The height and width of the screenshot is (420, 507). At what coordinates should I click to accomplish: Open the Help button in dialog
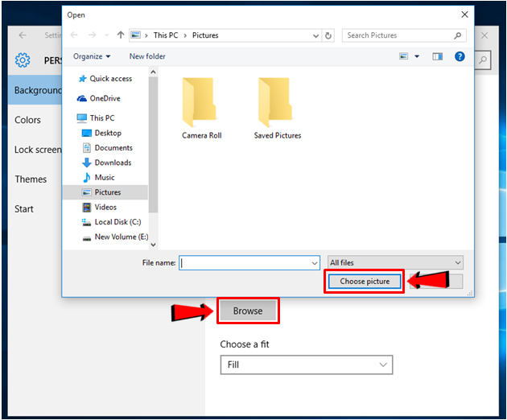460,56
